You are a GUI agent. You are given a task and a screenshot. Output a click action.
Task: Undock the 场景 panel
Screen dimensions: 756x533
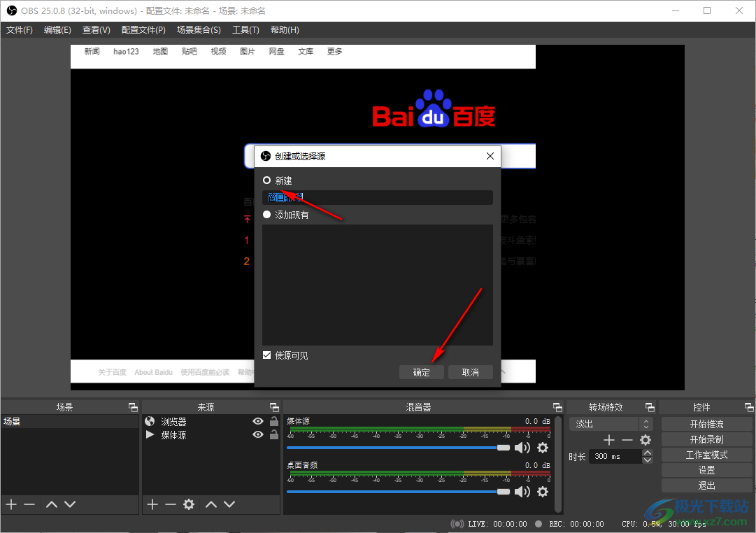(x=133, y=408)
